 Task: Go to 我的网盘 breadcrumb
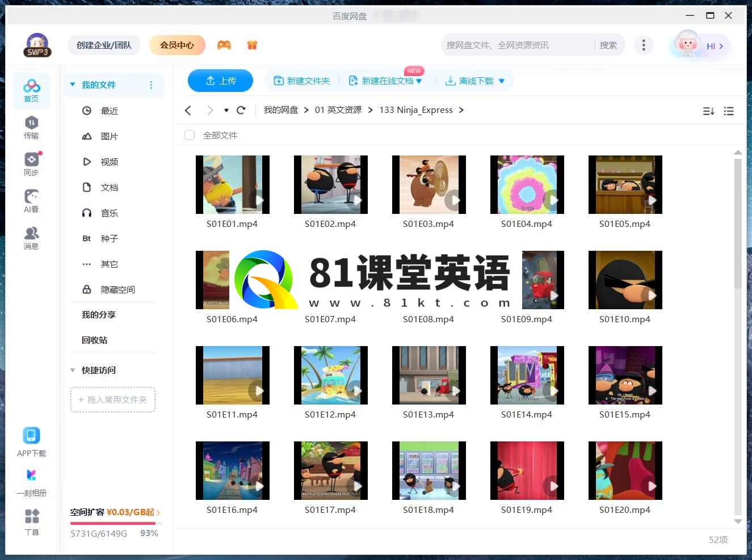281,110
